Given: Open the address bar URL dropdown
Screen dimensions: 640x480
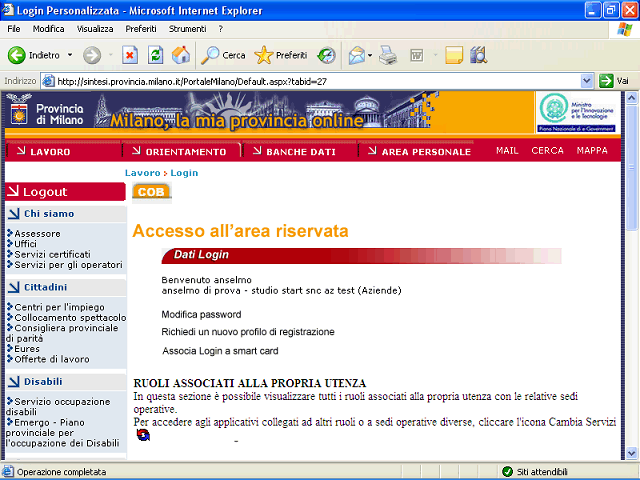Looking at the screenshot, I should (587, 81).
